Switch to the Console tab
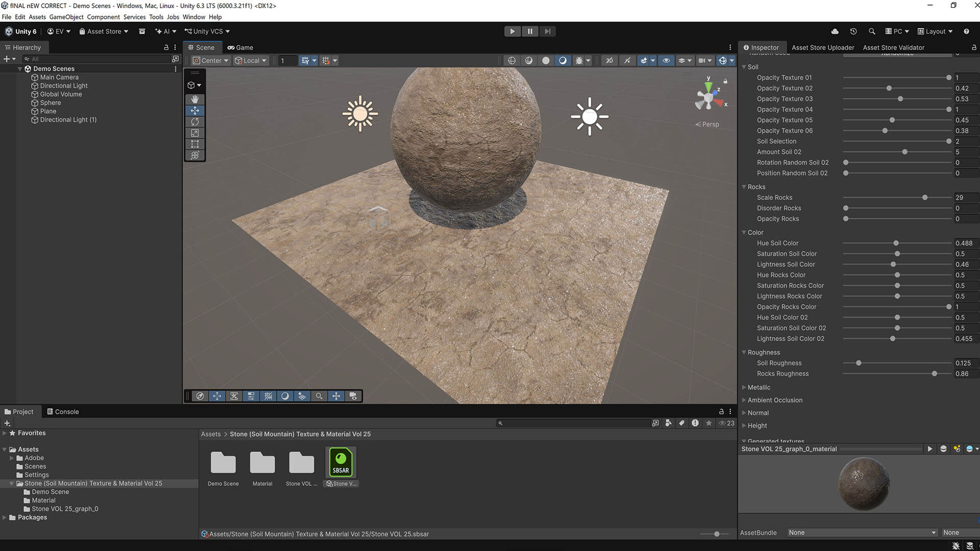 point(63,412)
